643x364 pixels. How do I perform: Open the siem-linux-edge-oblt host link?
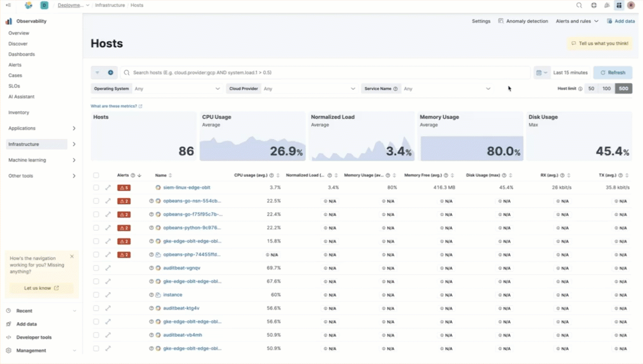pos(187,188)
